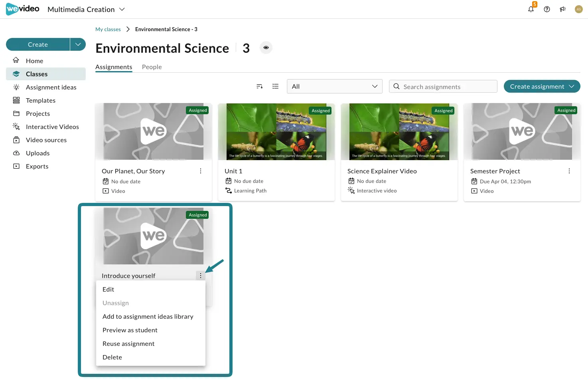Click the Assignment ideas lightbulb icon
This screenshot has height=383, width=588.
coord(16,87)
